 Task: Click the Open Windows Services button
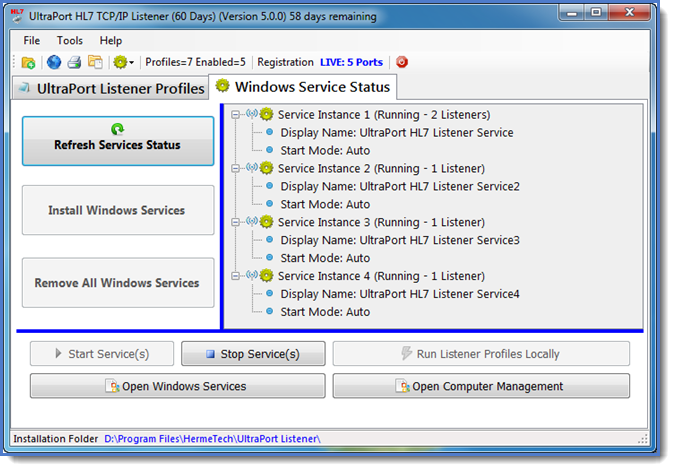click(x=178, y=386)
